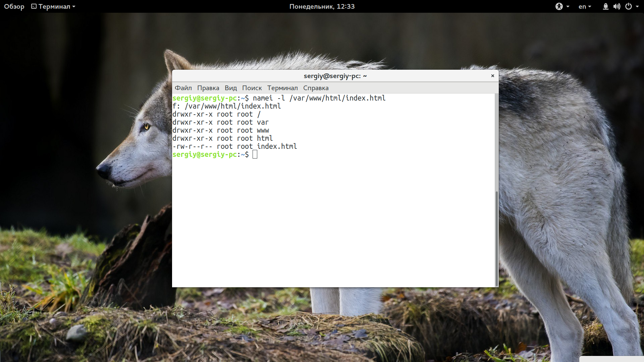The image size is (644, 362).
Task: Open Терминал menu in window menu bar
Action: 282,88
